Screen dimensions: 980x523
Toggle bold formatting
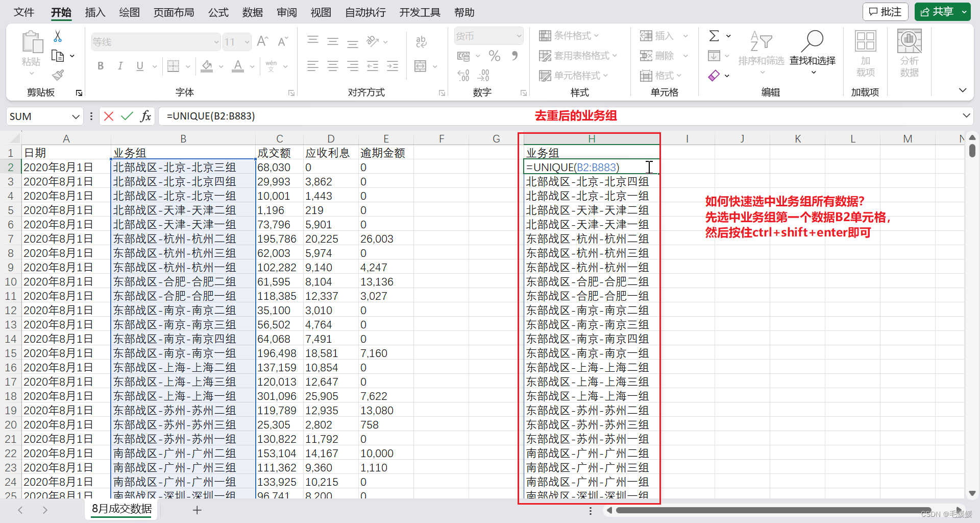pyautogui.click(x=100, y=66)
